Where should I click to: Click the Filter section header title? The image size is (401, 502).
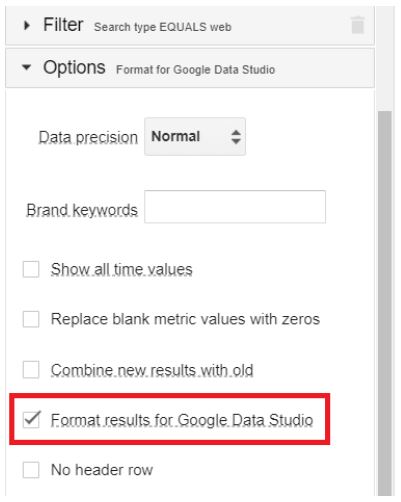[63, 25]
